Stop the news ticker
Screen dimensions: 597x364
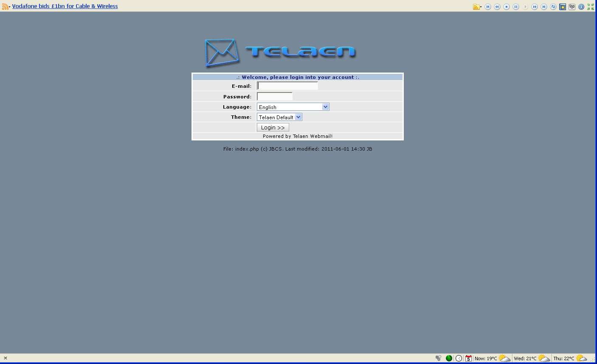(x=507, y=7)
